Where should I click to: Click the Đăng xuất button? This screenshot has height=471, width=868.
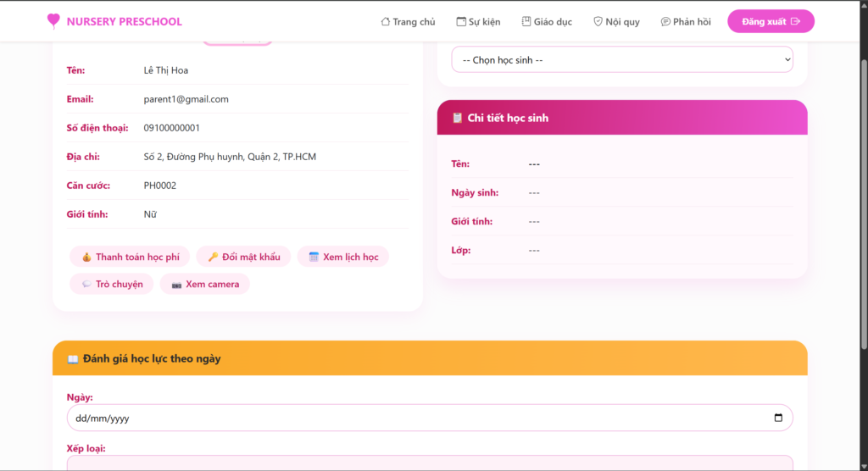point(771,21)
